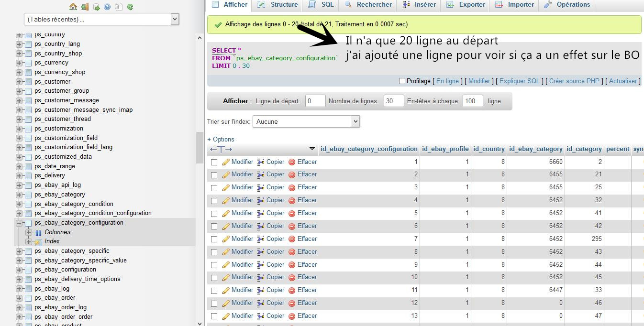Open the column header dropdown triangle
Viewport: 644px width, 326px height.
(312, 149)
